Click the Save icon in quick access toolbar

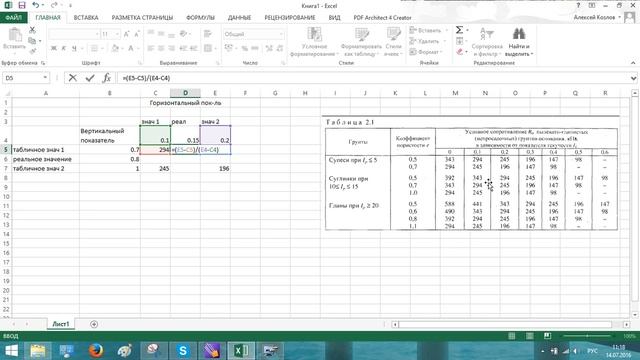coord(22,5)
